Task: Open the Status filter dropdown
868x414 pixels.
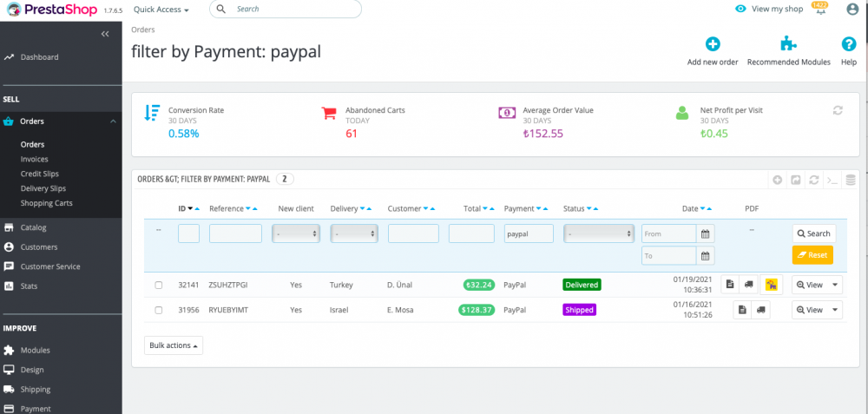Action: (599, 233)
